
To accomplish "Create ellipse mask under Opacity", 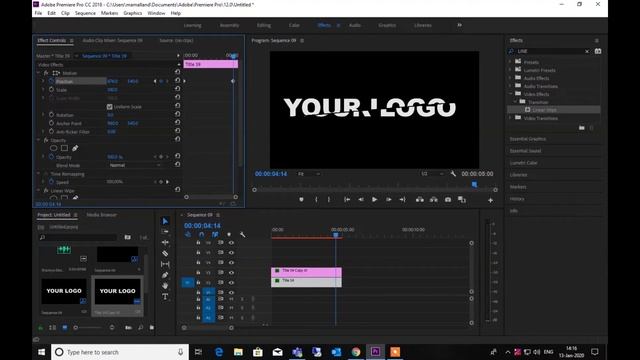I will click(x=53, y=148).
